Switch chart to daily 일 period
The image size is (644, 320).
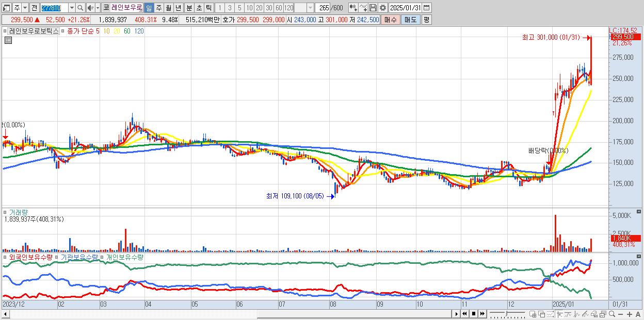[149, 8]
